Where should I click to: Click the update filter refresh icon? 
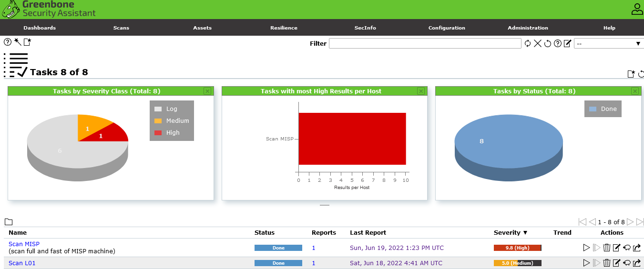coord(528,44)
